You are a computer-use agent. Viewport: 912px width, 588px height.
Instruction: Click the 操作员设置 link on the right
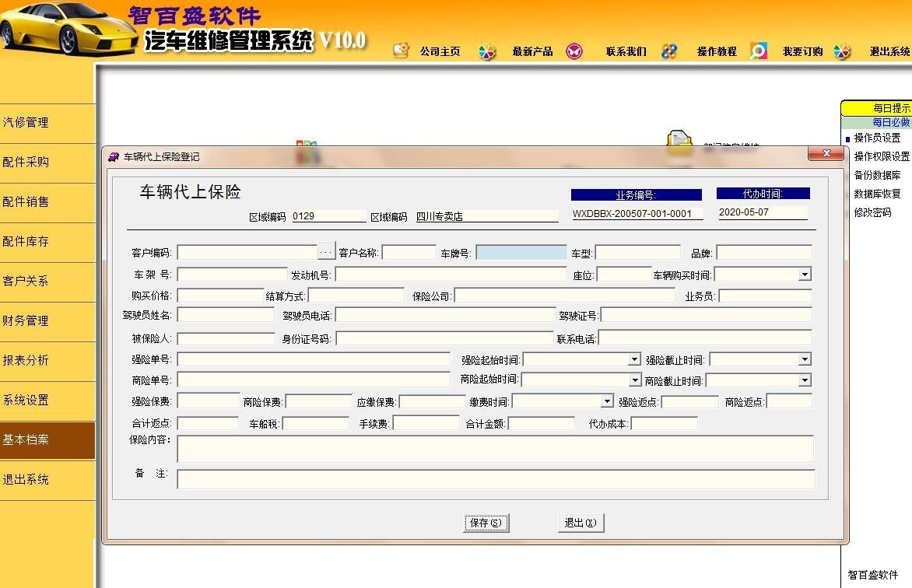[x=877, y=138]
